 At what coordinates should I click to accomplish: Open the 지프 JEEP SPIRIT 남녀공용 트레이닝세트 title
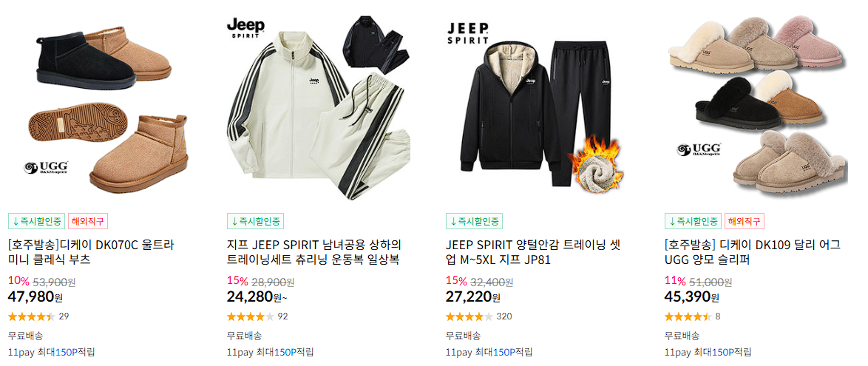click(314, 252)
